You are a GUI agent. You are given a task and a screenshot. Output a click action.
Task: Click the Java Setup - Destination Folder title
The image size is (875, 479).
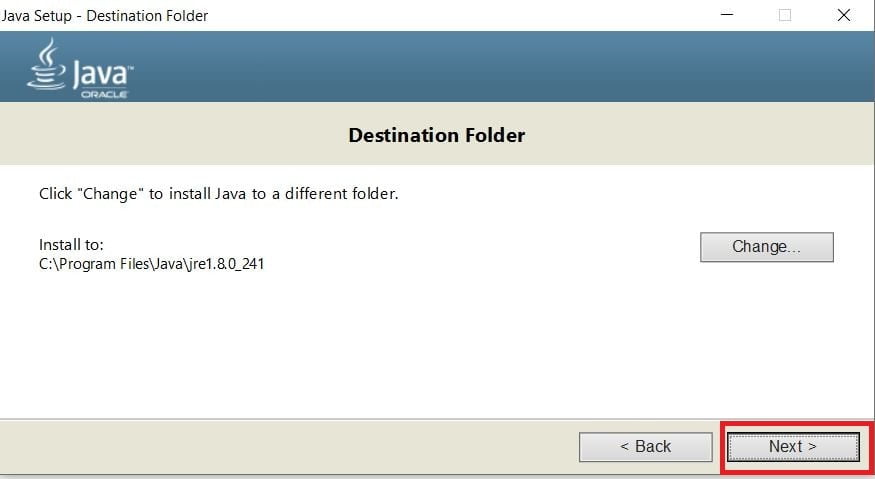105,16
